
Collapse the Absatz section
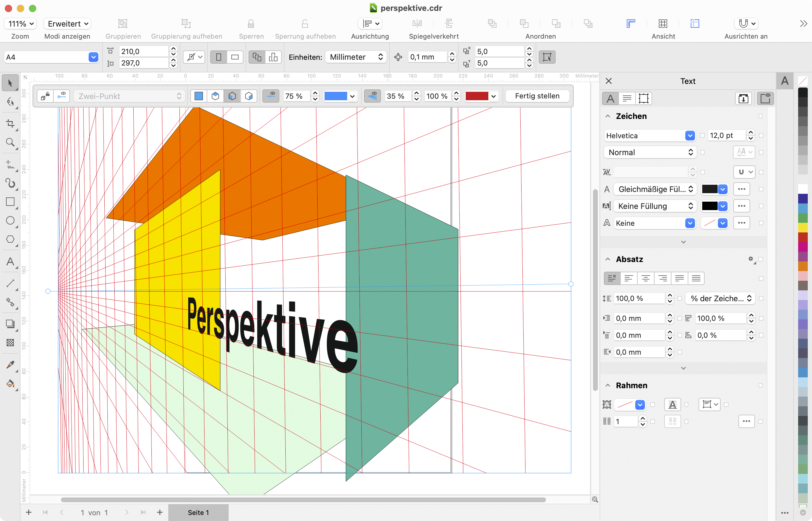pos(607,259)
